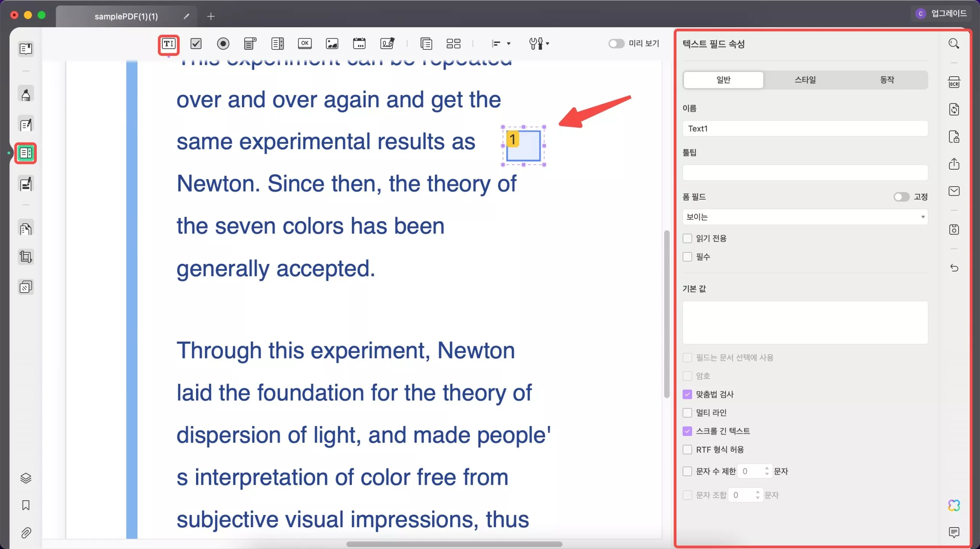Screen dimensions: 980x549
Task: Click the duplicate across pages icon
Action: coord(426,44)
